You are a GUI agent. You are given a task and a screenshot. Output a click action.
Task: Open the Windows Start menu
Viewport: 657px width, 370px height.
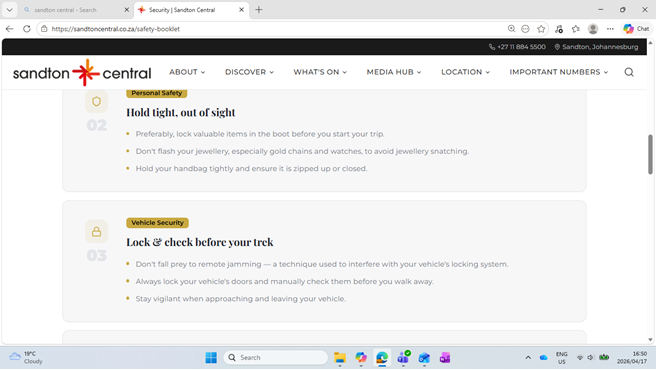(x=211, y=357)
